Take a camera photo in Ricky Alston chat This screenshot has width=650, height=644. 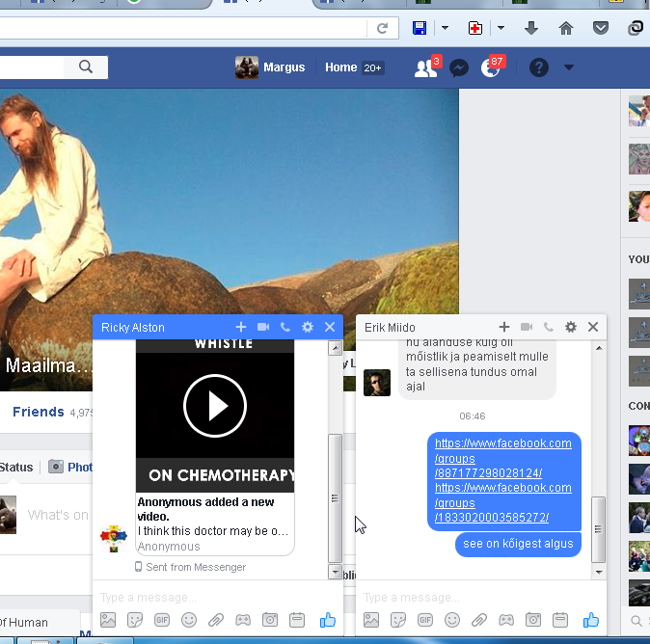point(270,620)
